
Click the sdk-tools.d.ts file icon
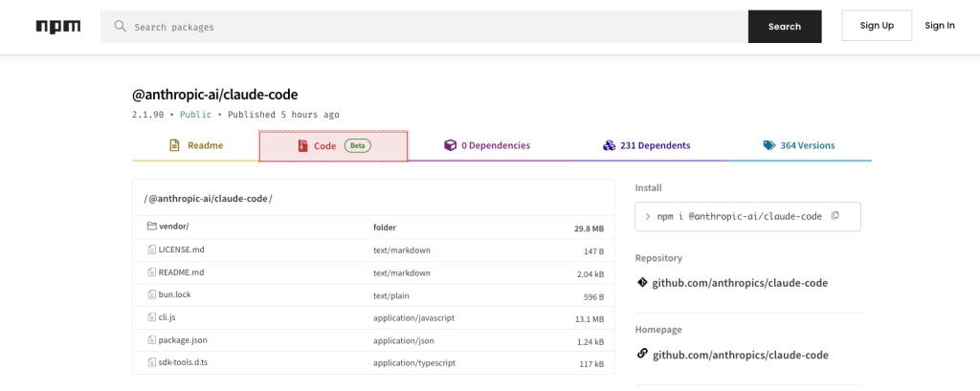point(151,362)
